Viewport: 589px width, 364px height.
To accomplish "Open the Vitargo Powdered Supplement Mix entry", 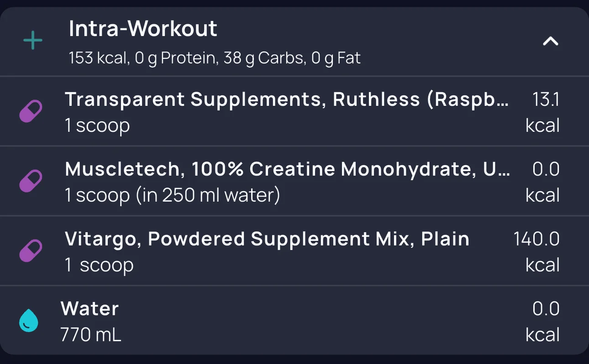I will pos(267,239).
